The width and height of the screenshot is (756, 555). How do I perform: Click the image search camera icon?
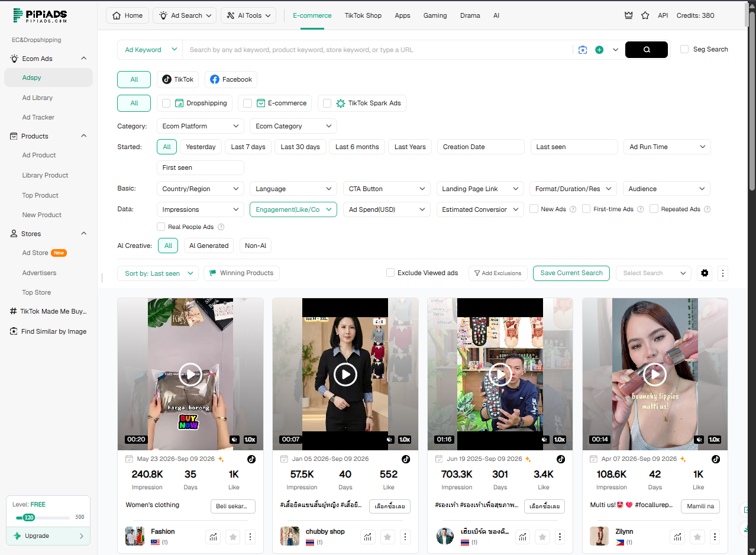(583, 50)
